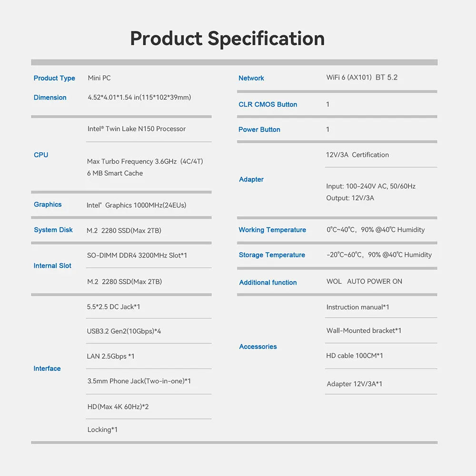
Task: Click the Internal Slot label
Action: [52, 266]
